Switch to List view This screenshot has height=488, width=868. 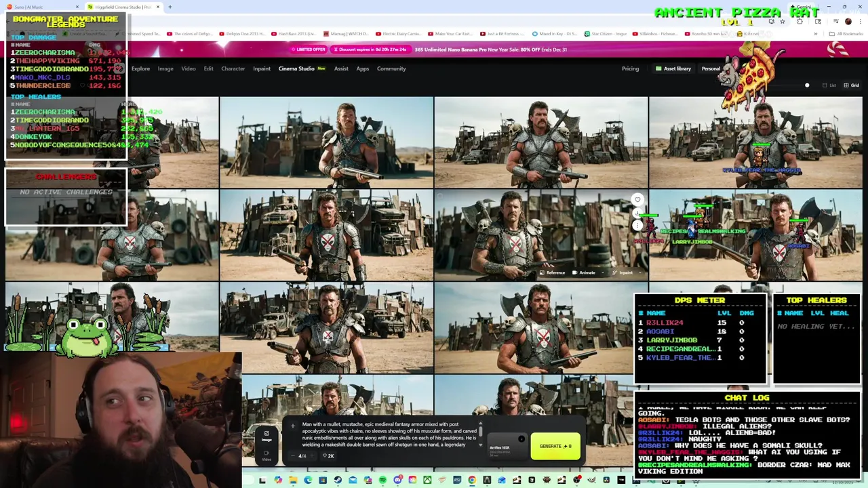pyautogui.click(x=829, y=85)
